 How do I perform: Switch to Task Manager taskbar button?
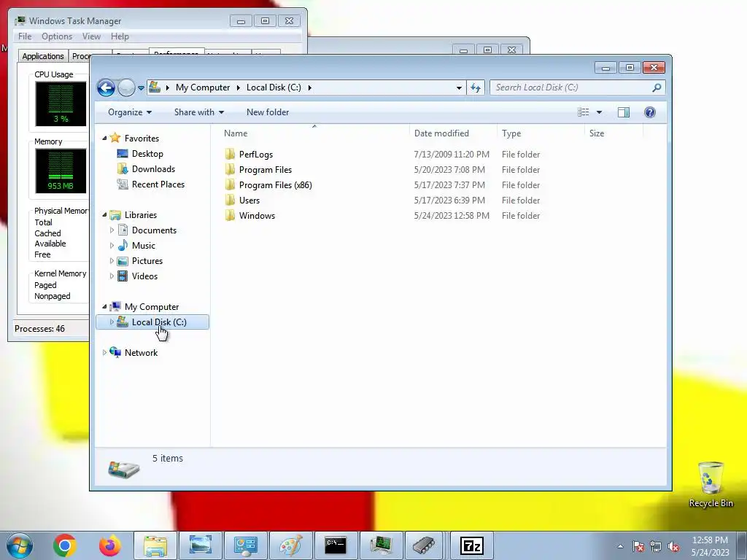click(381, 545)
